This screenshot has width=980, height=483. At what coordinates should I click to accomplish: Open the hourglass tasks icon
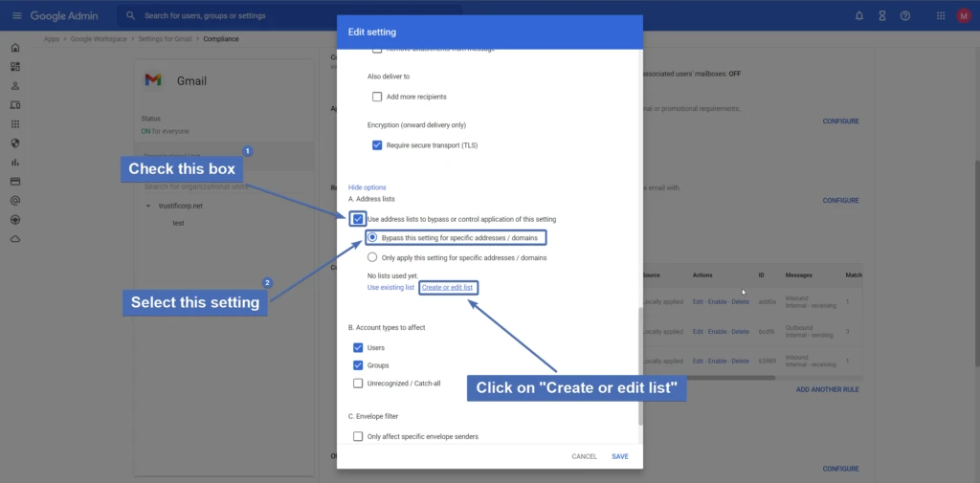[x=882, y=16]
